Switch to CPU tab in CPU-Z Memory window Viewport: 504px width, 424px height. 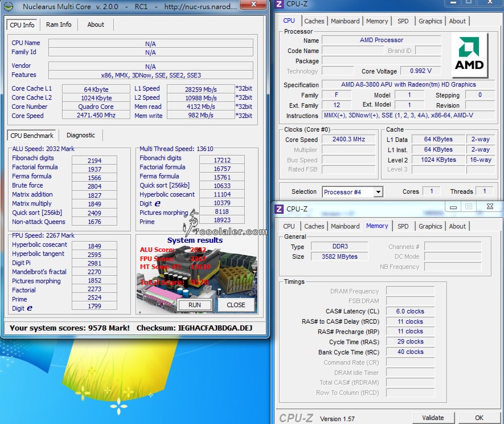[289, 226]
